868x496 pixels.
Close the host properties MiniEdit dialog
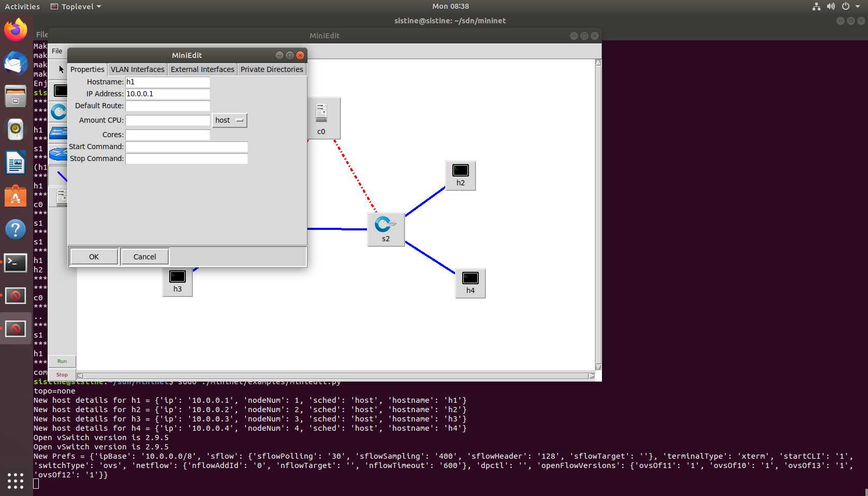[x=300, y=55]
